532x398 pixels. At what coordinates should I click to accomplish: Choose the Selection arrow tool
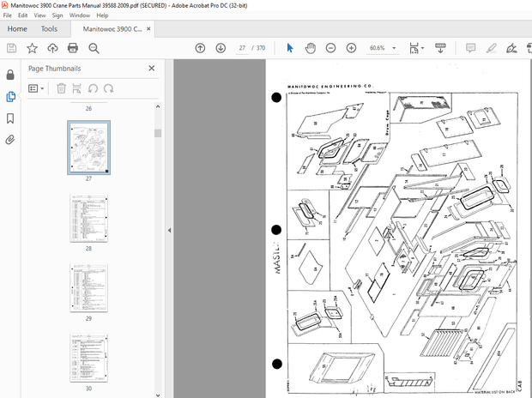tap(290, 48)
